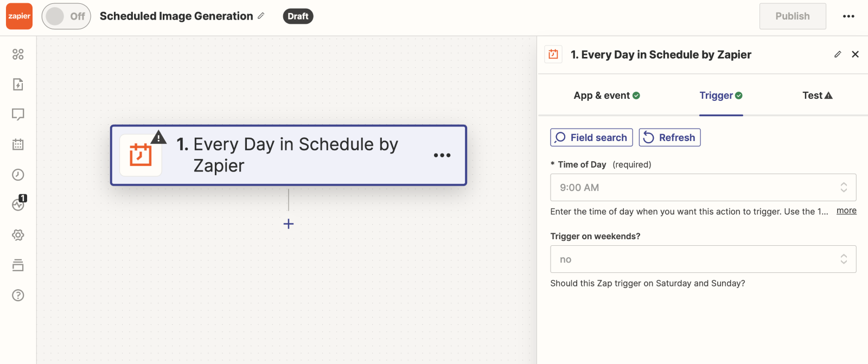The width and height of the screenshot is (868, 364).
Task: Click the panel title 1. Every Day in Schedule
Action: pos(661,54)
